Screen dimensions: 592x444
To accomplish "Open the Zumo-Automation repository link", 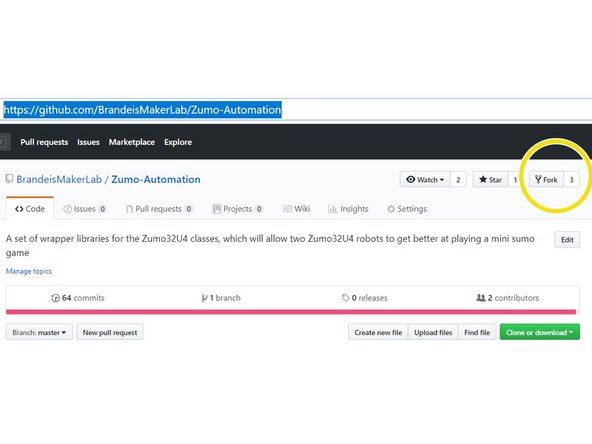I will [x=156, y=179].
